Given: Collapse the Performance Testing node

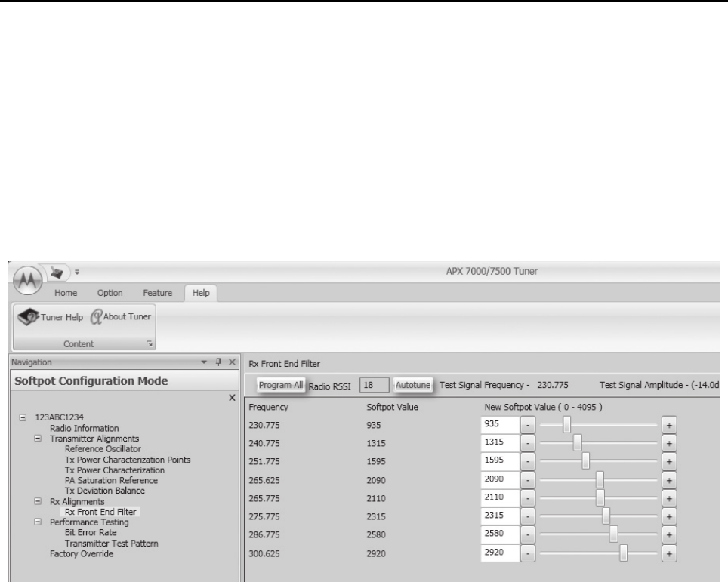Looking at the screenshot, I should click(38, 522).
